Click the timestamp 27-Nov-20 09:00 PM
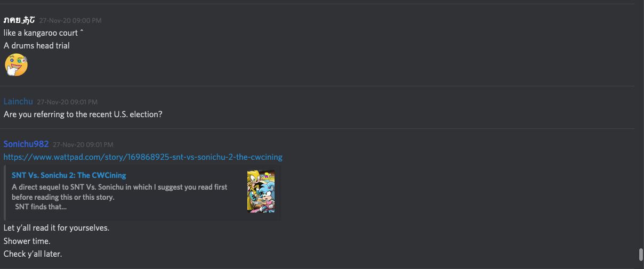The width and height of the screenshot is (644, 269). coord(70,21)
